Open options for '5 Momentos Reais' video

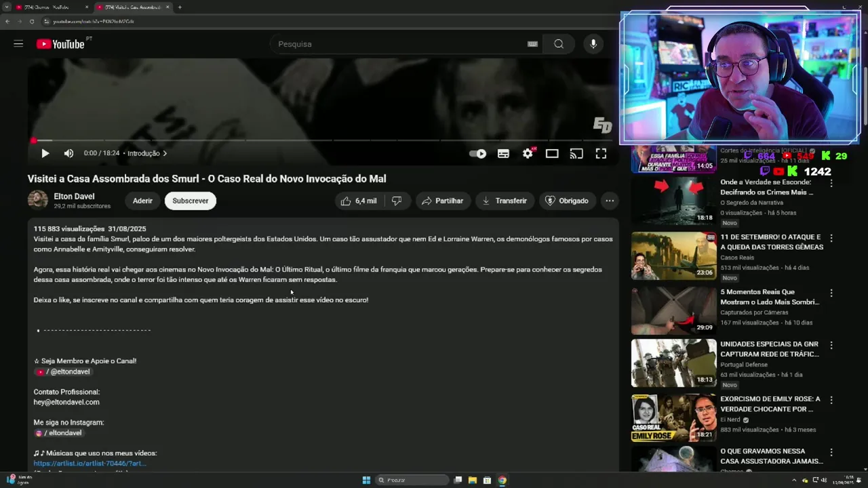(x=831, y=293)
